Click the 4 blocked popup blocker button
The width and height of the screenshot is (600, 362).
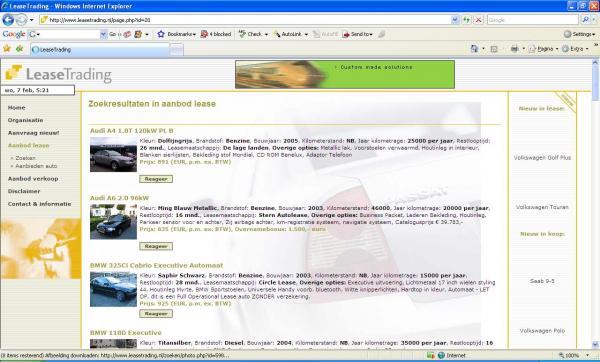pos(216,34)
